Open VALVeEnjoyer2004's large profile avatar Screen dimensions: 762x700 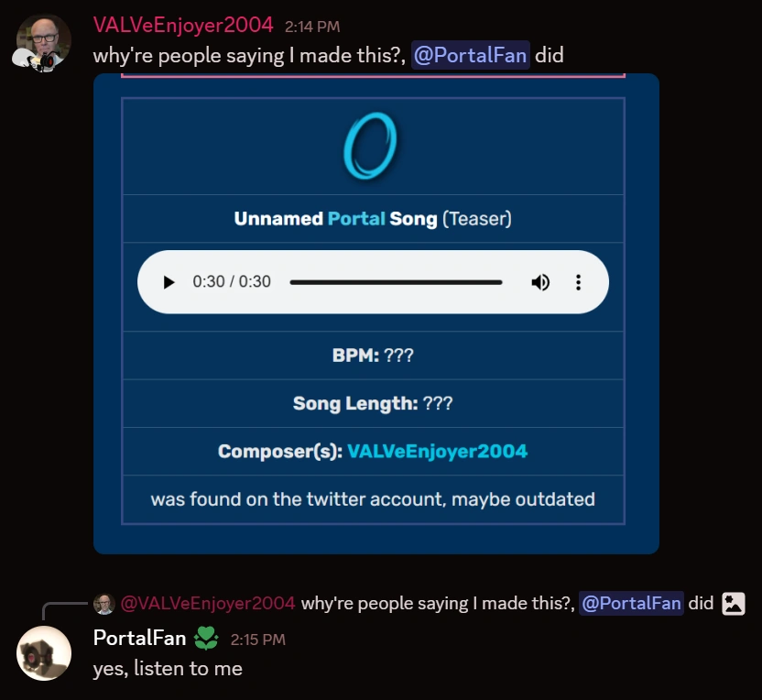tap(44, 41)
